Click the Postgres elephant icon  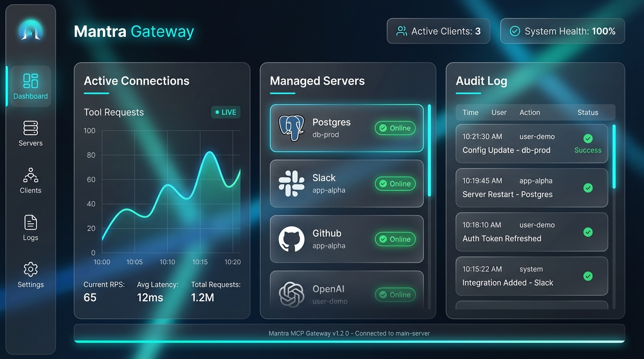click(291, 128)
